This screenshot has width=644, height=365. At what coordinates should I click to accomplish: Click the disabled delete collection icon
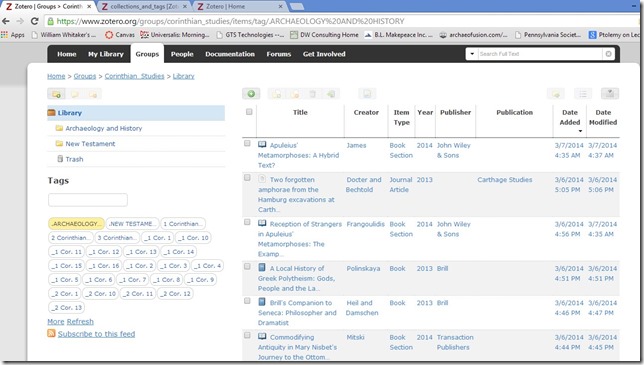tap(93, 94)
